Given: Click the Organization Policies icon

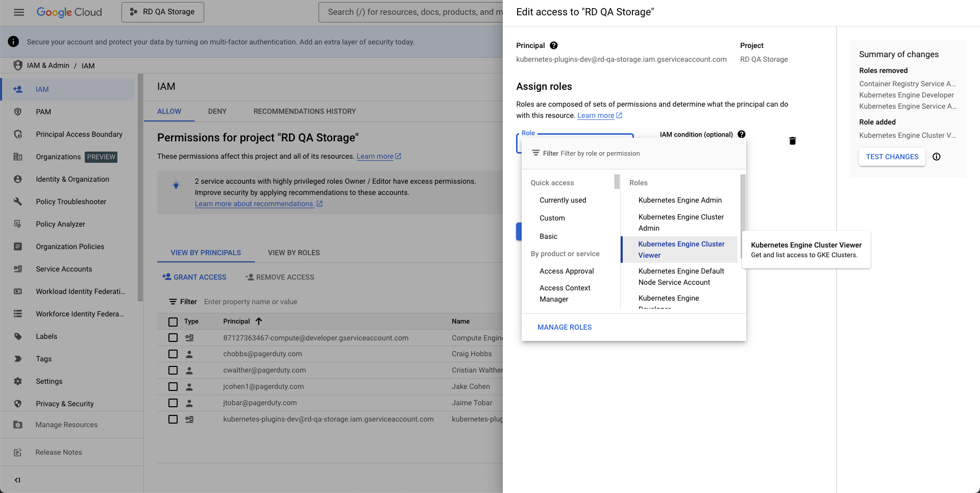Looking at the screenshot, I should click(18, 246).
